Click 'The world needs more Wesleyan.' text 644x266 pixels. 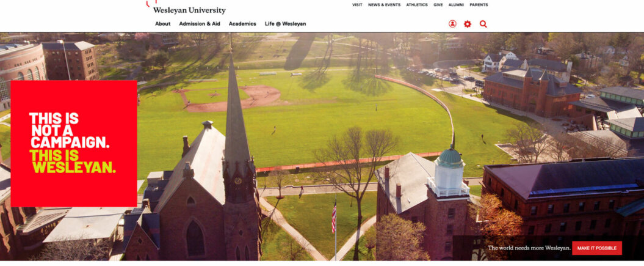click(529, 248)
